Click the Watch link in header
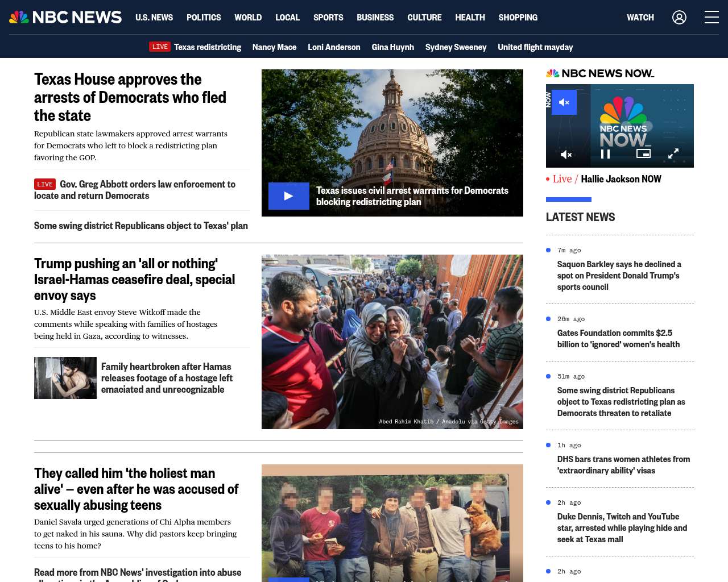Screen dimensions: 728x582 (x=640, y=18)
